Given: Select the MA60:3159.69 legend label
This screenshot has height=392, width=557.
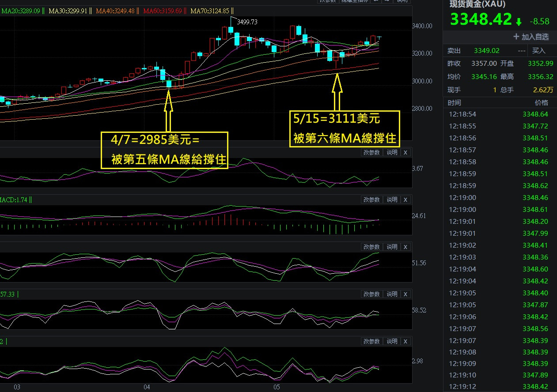Looking at the screenshot, I should (163, 11).
